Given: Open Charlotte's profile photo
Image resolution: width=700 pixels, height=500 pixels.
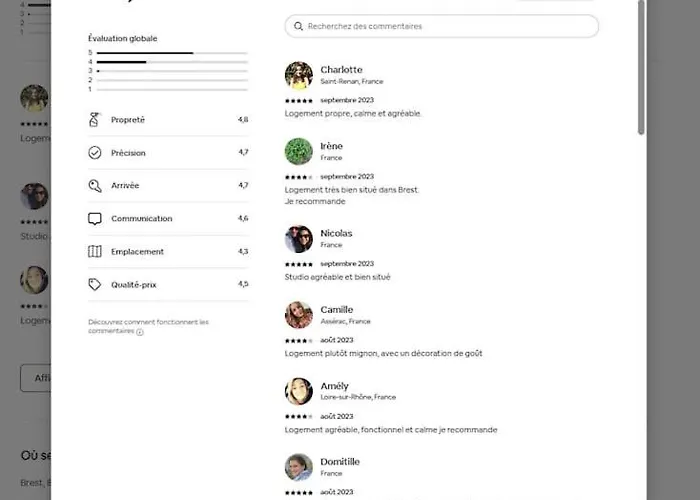Looking at the screenshot, I should (299, 76).
